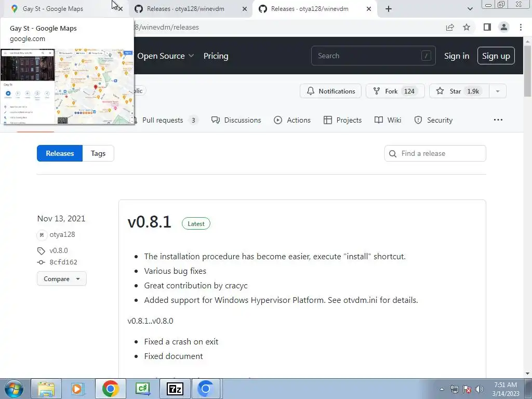Open the Actions tab
Image resolution: width=532 pixels, height=399 pixels.
point(292,120)
